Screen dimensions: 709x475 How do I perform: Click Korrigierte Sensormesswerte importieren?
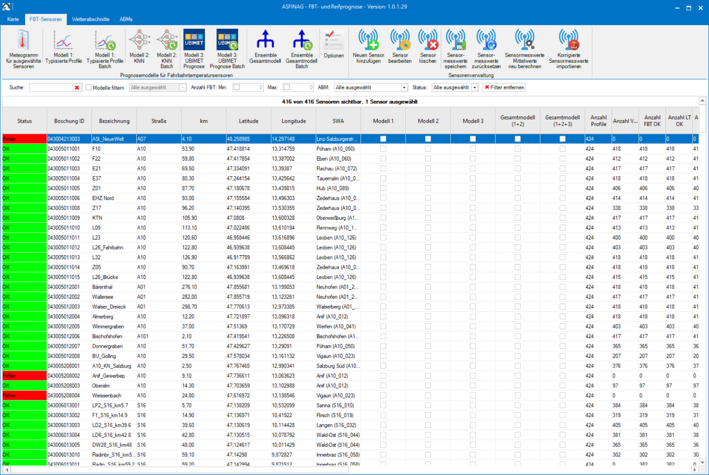(x=568, y=49)
